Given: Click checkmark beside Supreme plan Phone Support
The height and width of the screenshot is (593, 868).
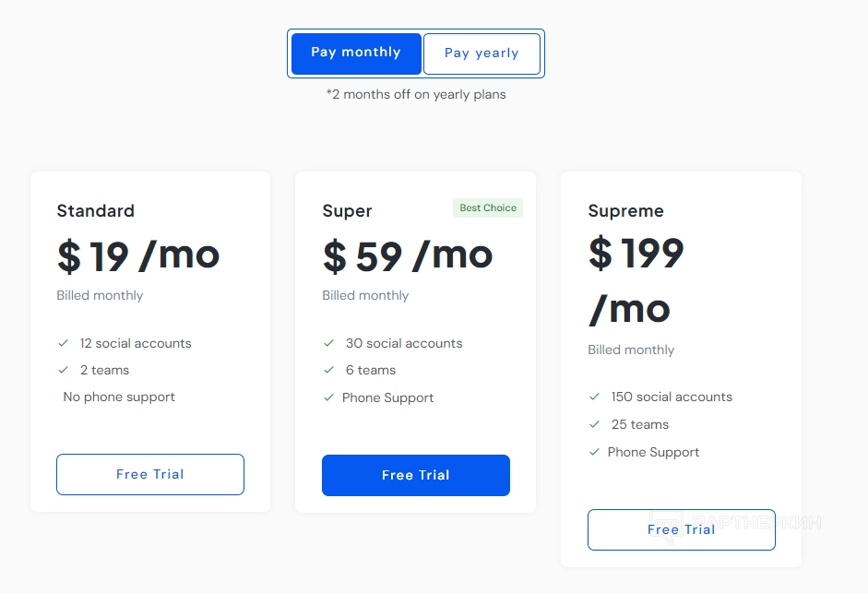Looking at the screenshot, I should tap(595, 452).
